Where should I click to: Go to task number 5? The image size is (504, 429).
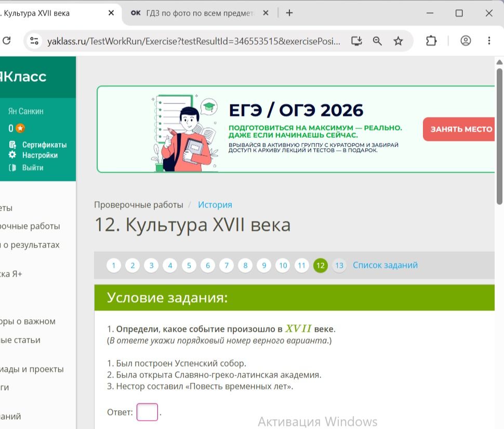pyautogui.click(x=189, y=266)
